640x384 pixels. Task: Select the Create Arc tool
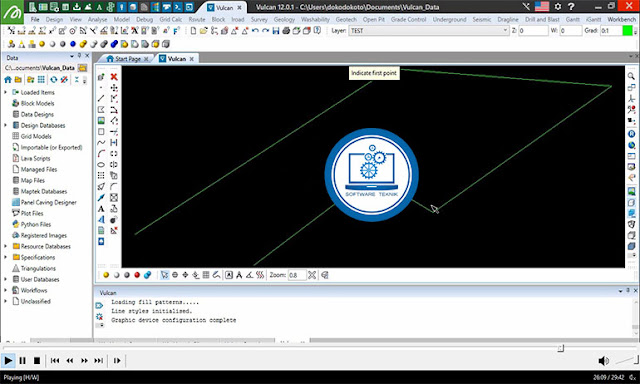[x=101, y=153]
